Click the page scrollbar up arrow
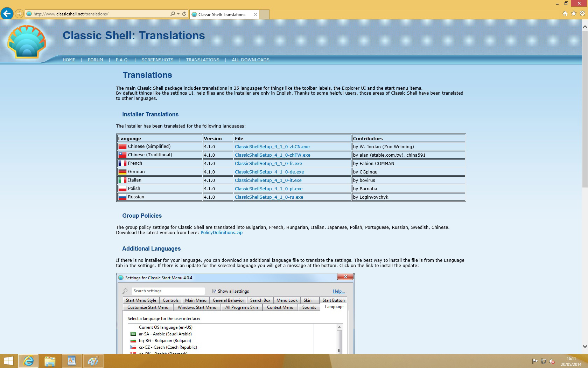The height and width of the screenshot is (368, 588). pyautogui.click(x=584, y=26)
